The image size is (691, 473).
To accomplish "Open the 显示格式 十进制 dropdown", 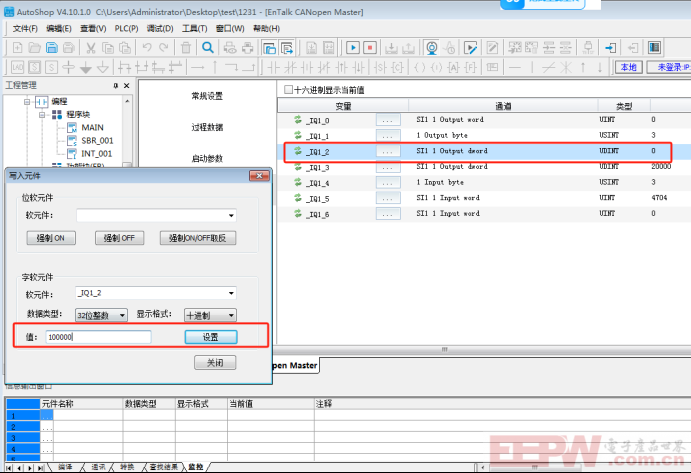I will [x=231, y=315].
